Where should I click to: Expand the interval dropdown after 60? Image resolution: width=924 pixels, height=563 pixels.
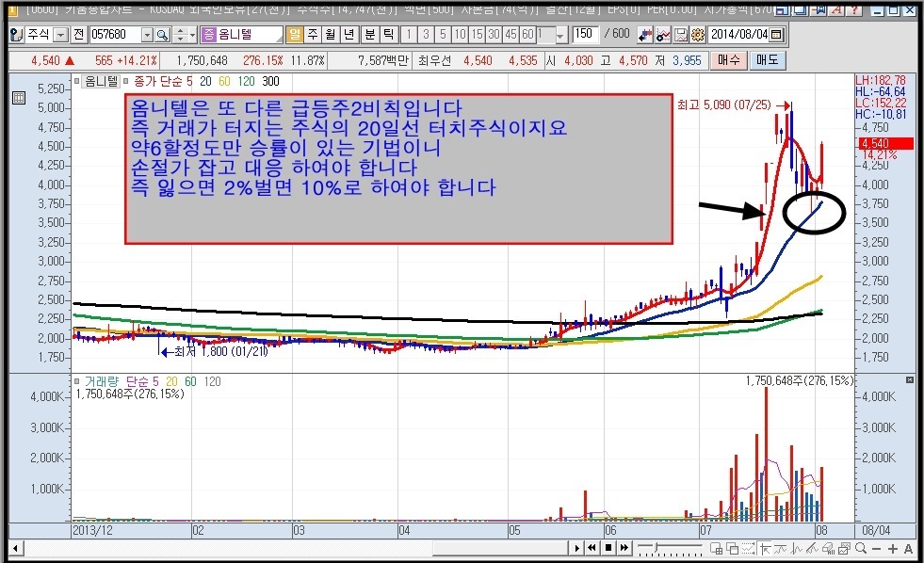[x=560, y=36]
